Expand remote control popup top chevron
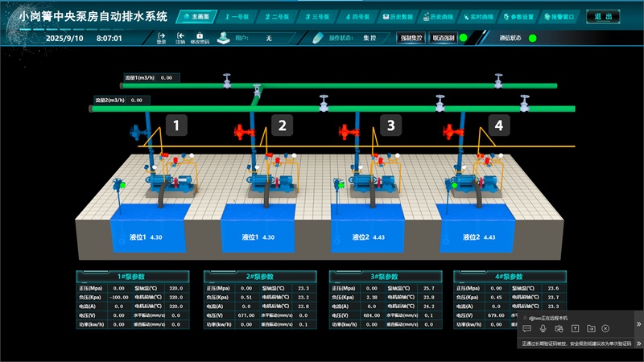The image size is (644, 362). (x=638, y=323)
